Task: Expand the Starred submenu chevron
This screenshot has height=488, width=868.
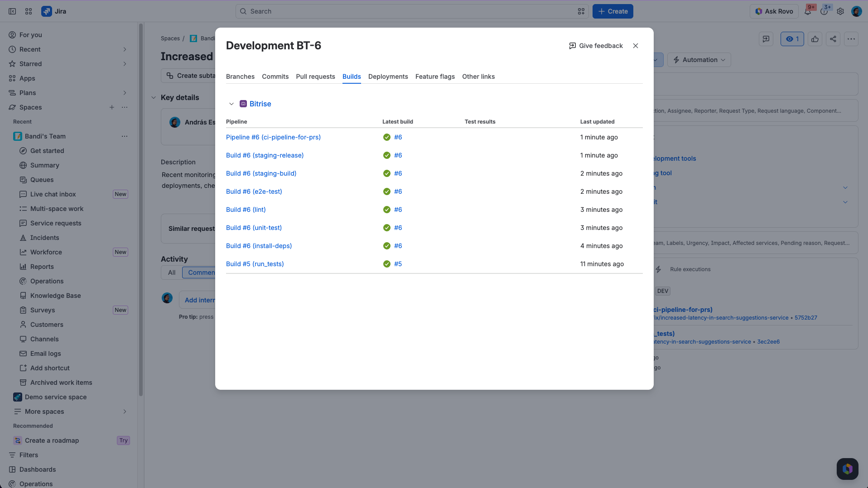Action: point(125,64)
